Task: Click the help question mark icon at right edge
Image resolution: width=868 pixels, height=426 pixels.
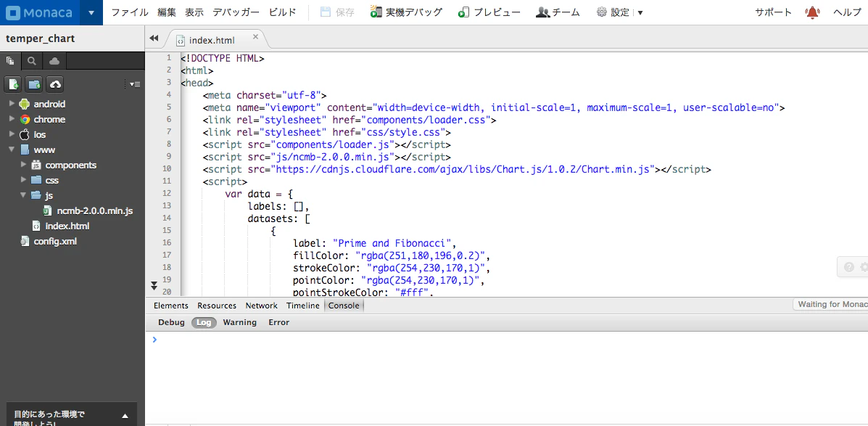Action: (848, 267)
